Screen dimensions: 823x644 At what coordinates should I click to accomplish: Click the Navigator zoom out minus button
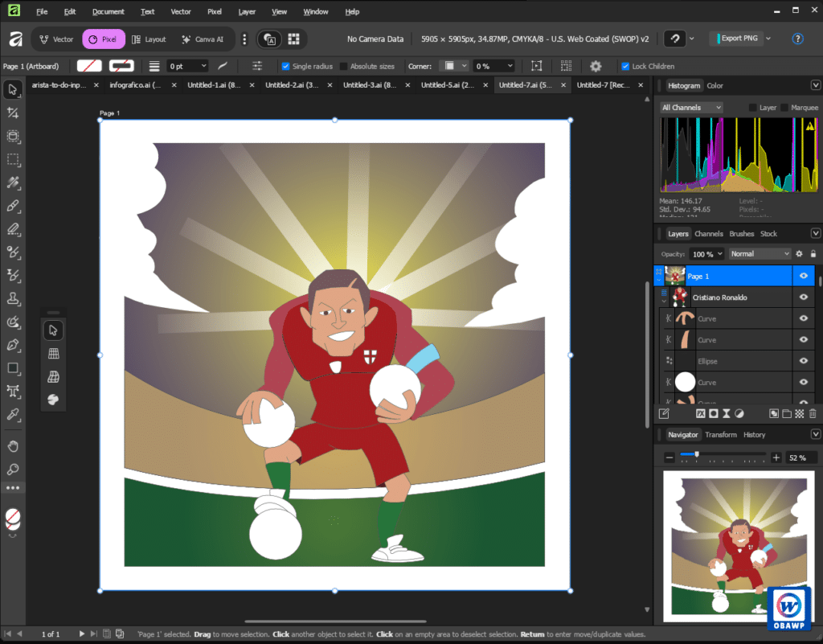pyautogui.click(x=669, y=457)
